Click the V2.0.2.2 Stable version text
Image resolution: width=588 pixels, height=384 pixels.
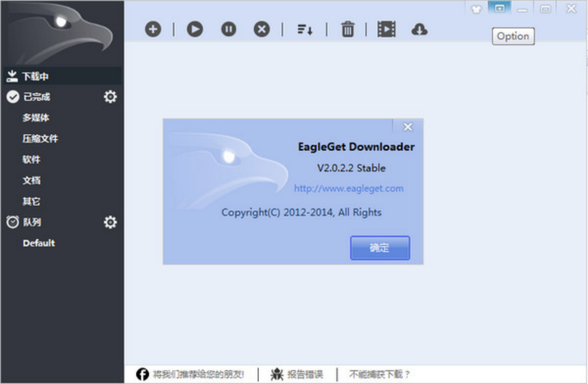point(351,168)
